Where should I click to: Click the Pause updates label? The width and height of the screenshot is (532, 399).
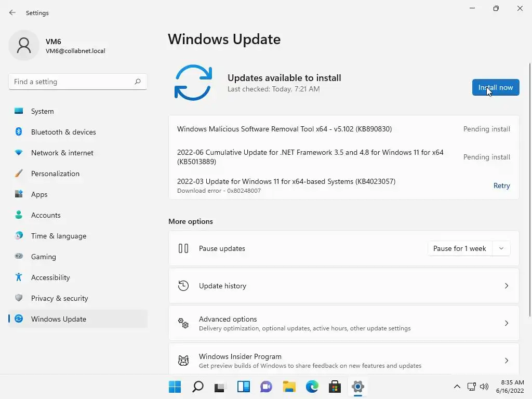tap(222, 248)
